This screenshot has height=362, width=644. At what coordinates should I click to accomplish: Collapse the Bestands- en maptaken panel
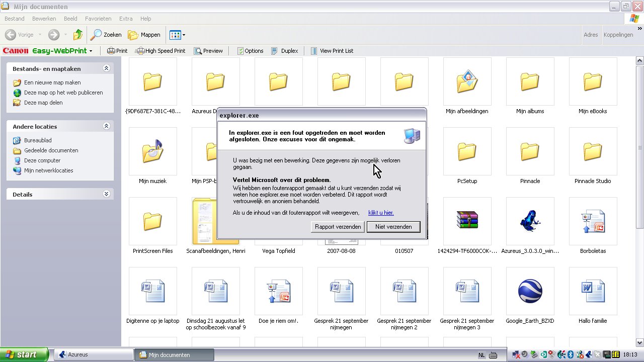tap(106, 68)
